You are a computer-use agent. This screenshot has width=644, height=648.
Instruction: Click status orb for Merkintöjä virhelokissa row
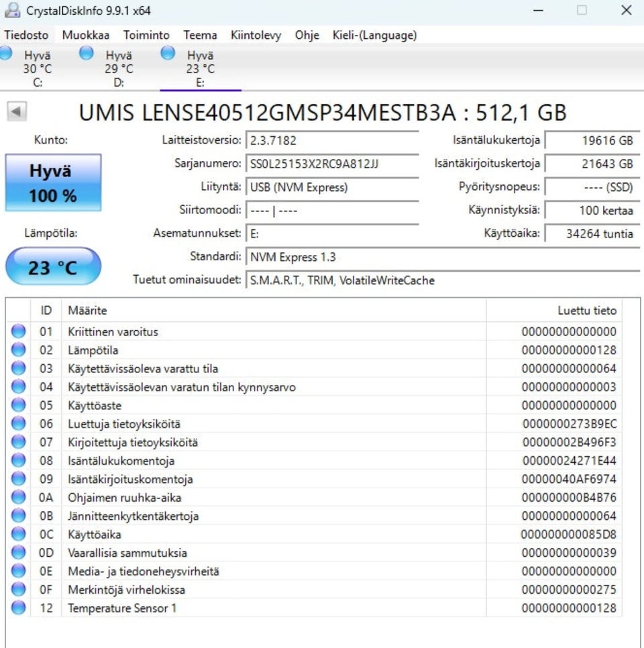[18, 590]
